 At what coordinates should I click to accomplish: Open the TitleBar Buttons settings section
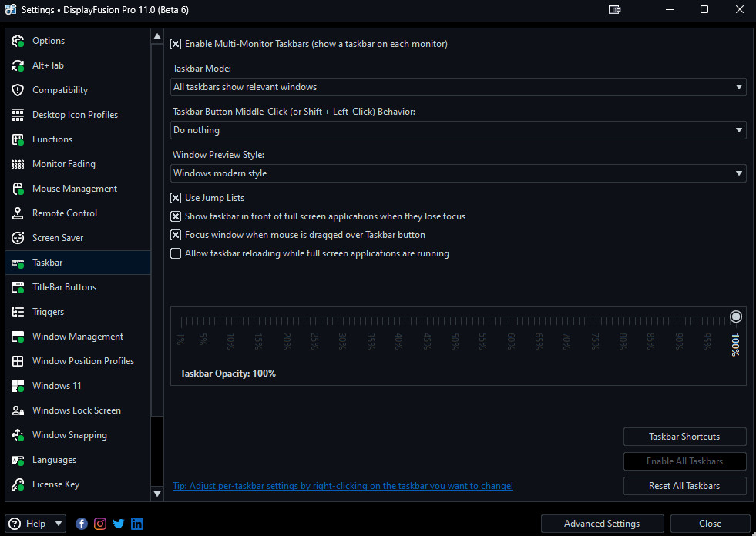tap(64, 287)
